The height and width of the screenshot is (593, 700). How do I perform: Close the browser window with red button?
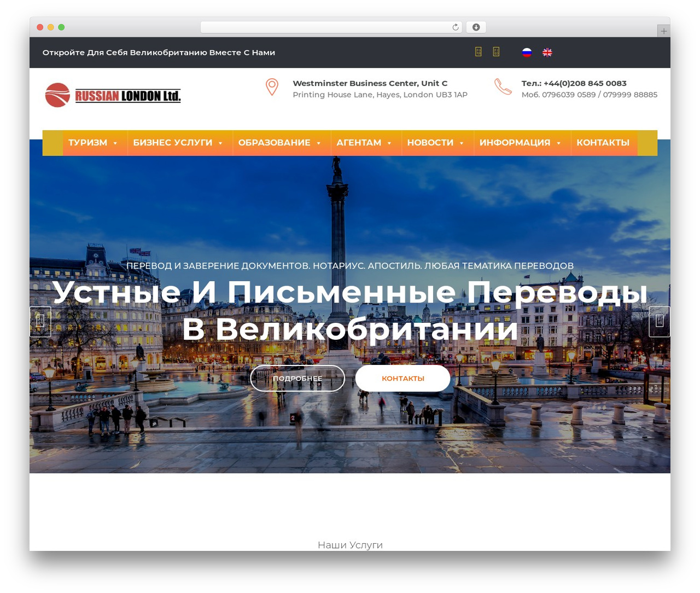40,27
